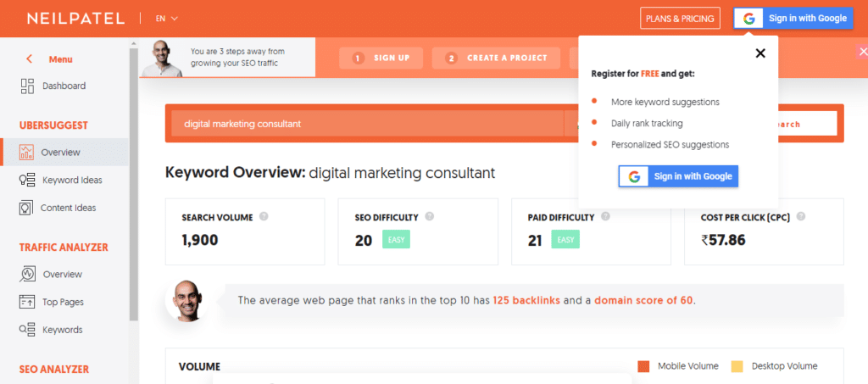This screenshot has height=384, width=868.
Task: Open Traffic Analyzer Keywords icon
Action: pos(27,329)
